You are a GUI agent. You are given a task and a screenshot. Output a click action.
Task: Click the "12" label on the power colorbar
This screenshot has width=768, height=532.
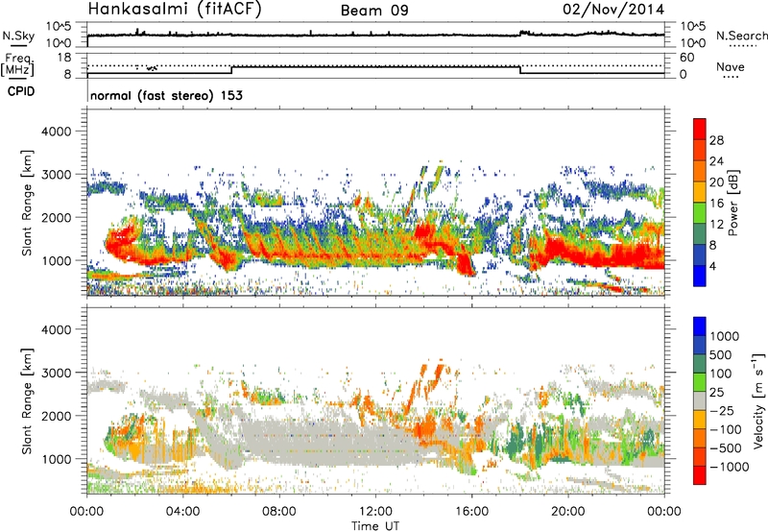click(x=716, y=225)
